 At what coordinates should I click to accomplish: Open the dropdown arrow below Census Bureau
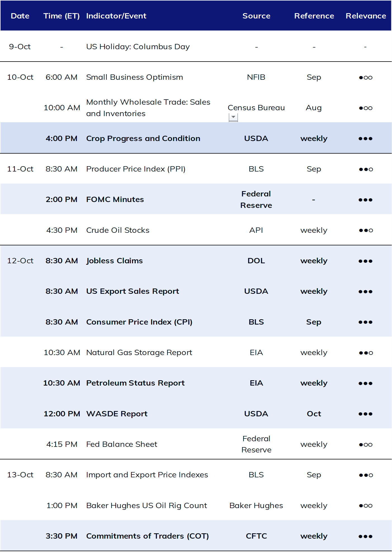point(233,117)
